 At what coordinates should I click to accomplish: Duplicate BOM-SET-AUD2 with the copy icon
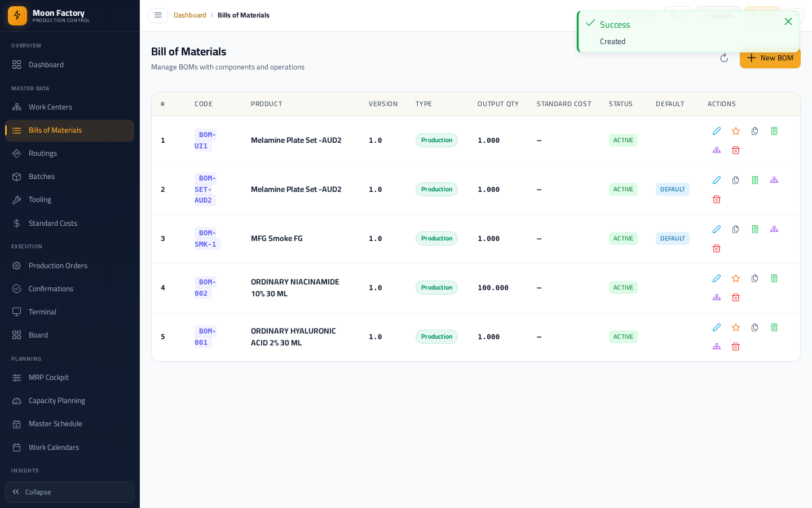736,180
